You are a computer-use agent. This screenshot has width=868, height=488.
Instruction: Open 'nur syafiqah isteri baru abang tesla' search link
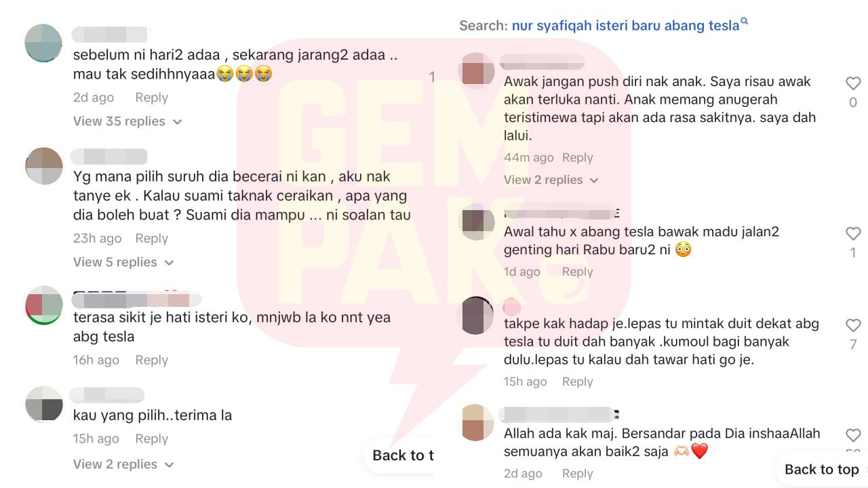coord(625,26)
